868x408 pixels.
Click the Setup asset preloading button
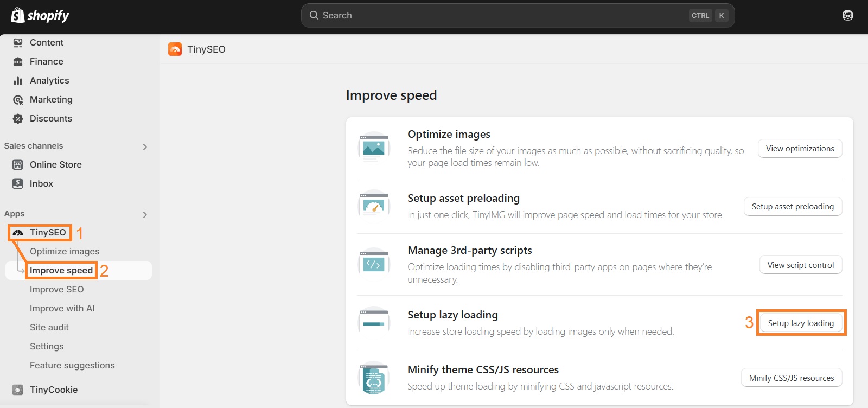[793, 207]
